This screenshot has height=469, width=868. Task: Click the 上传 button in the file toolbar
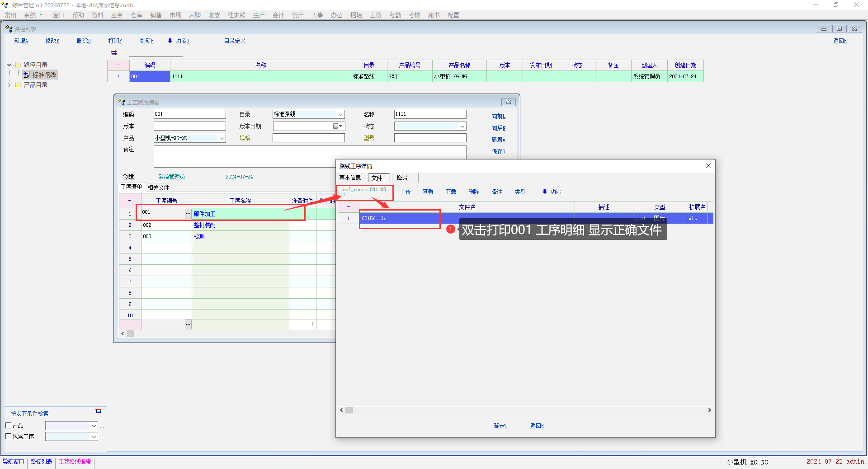405,192
